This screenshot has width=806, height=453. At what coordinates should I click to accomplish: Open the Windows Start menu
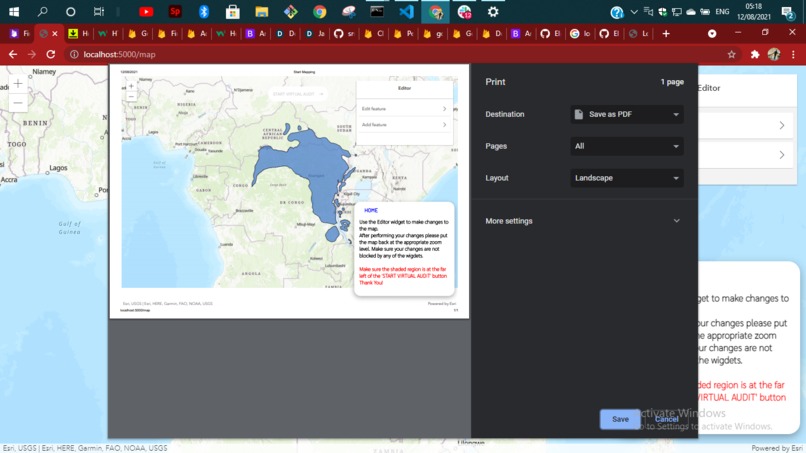[14, 11]
